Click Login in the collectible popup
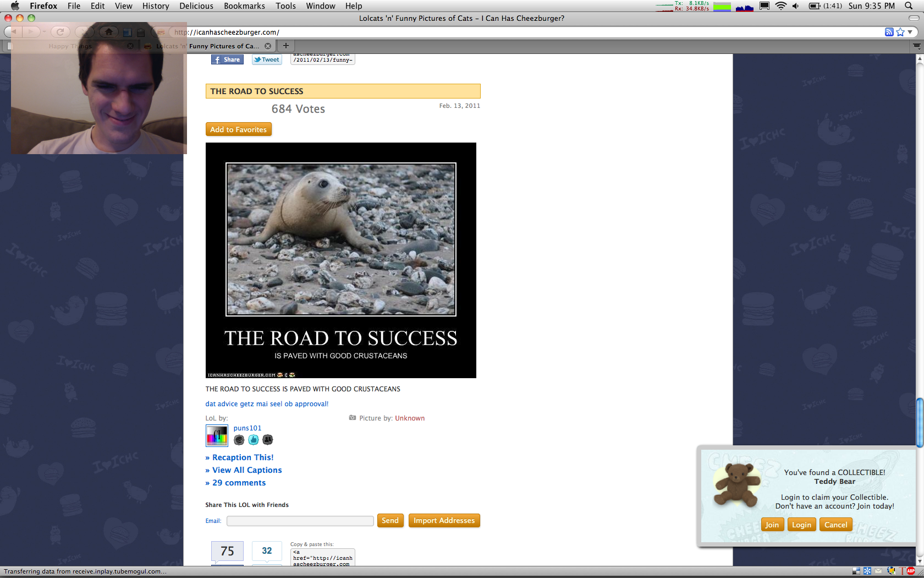Viewport: 924px width, 578px height. pos(801,525)
